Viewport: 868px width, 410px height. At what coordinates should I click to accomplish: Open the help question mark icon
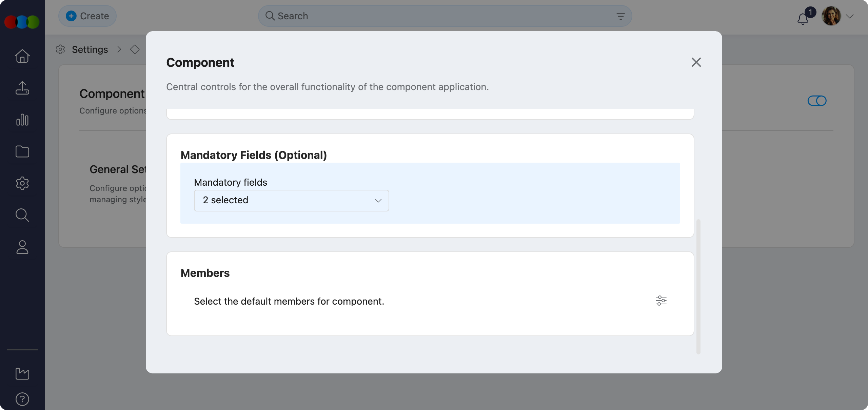click(22, 399)
